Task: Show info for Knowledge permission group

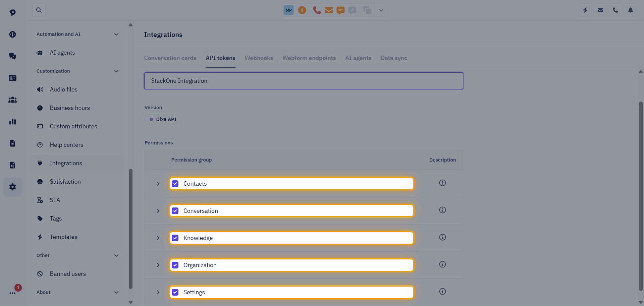Action: [x=442, y=237]
